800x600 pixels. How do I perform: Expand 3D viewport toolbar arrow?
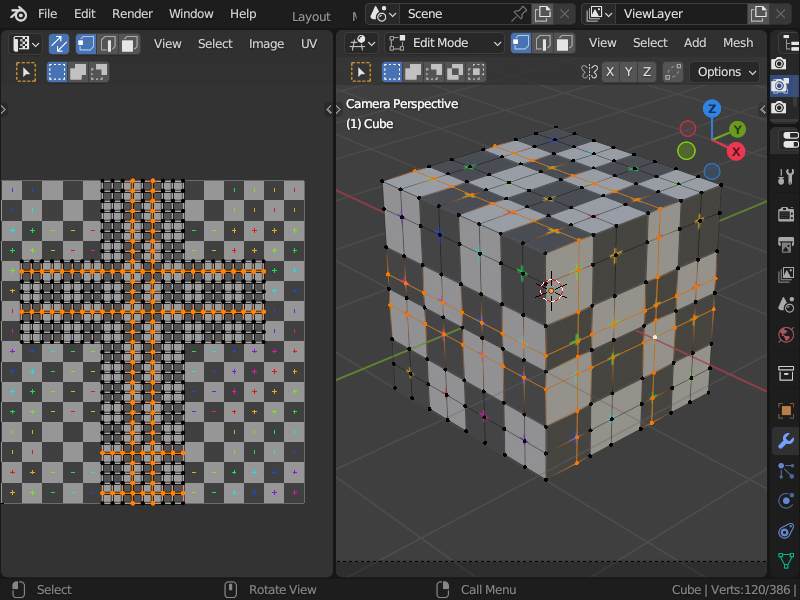pyautogui.click(x=339, y=109)
